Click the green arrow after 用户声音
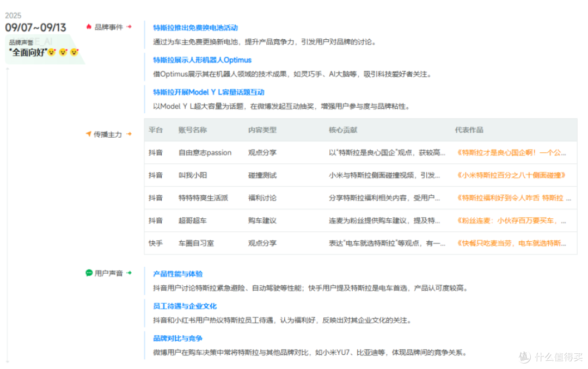This screenshot has height=369, width=588. point(129,273)
